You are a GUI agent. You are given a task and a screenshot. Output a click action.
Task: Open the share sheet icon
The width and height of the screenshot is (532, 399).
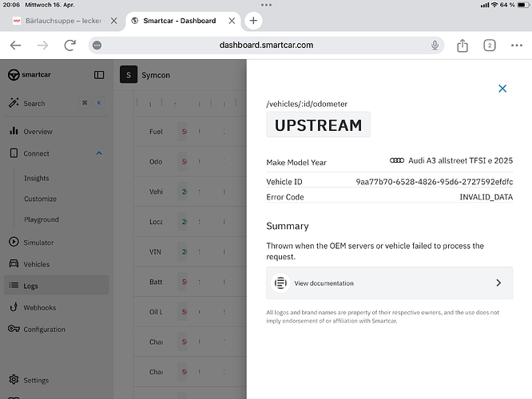point(463,45)
